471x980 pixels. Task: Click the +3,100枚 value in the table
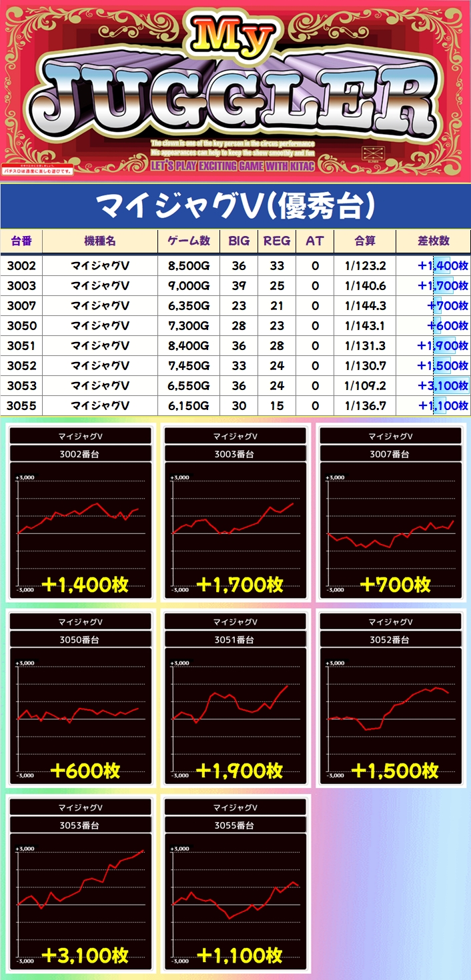[x=443, y=386]
